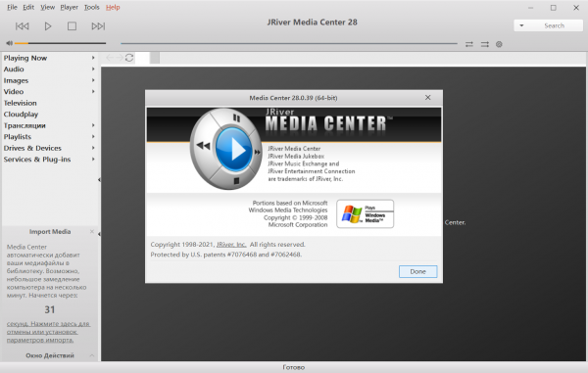588x373 pixels.
Task: Select Audio in the sidebar
Action: pos(14,70)
